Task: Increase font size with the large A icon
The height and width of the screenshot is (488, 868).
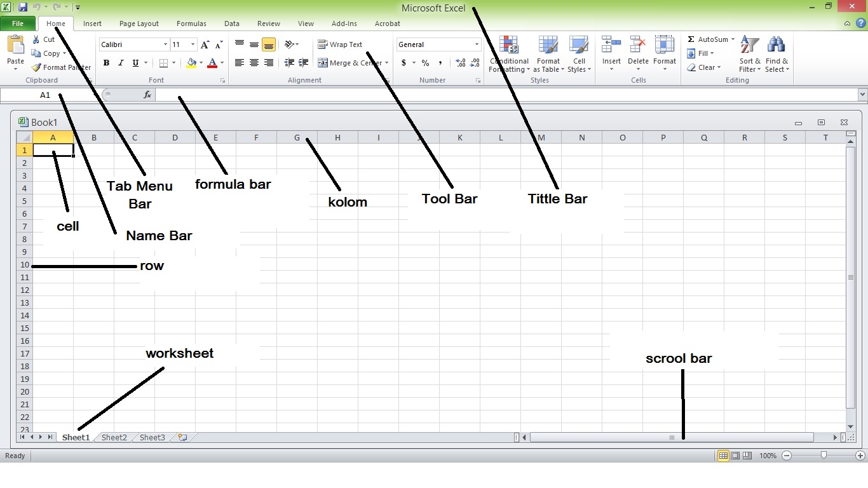Action: (205, 44)
